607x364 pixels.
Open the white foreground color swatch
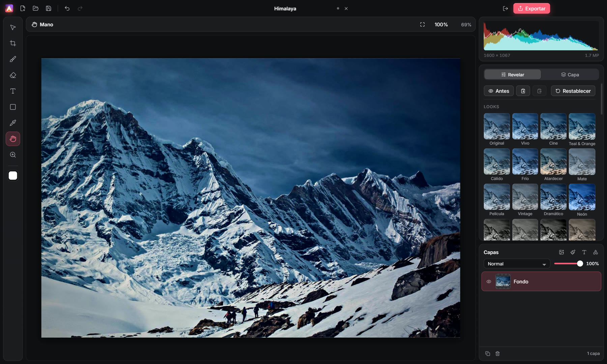13,176
